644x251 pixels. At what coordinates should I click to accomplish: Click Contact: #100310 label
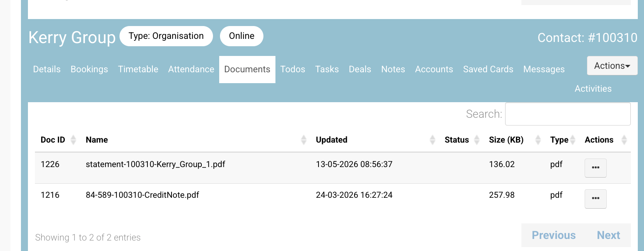[587, 38]
